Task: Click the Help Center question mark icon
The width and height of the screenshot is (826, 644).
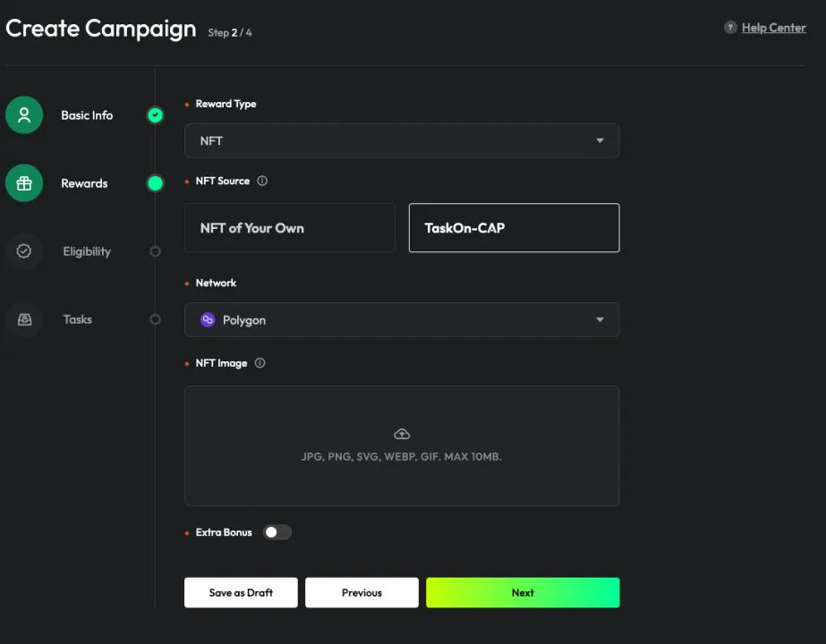Action: (730, 28)
